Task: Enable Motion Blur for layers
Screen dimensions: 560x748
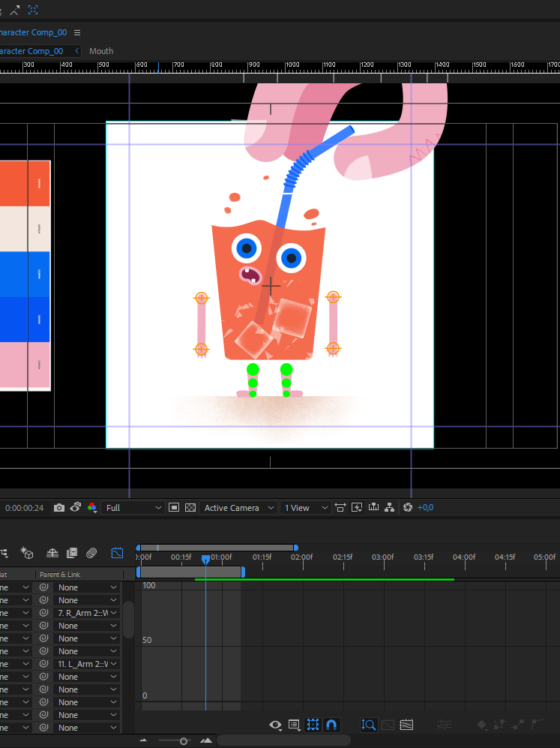Action: point(91,554)
